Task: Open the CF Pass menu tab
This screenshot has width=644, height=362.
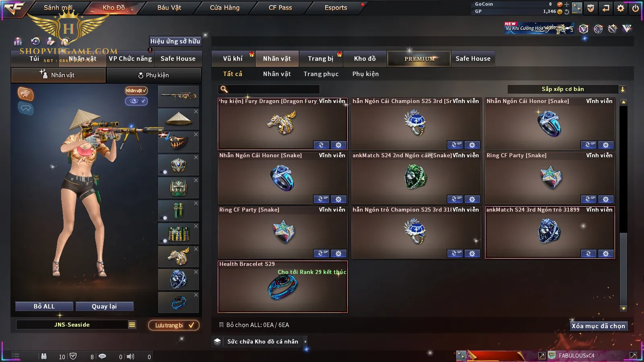Action: [280, 8]
